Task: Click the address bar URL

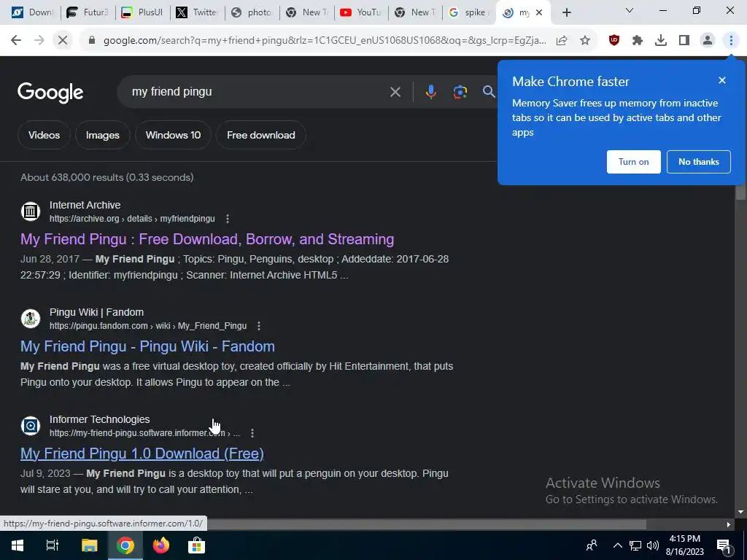Action: (325, 41)
